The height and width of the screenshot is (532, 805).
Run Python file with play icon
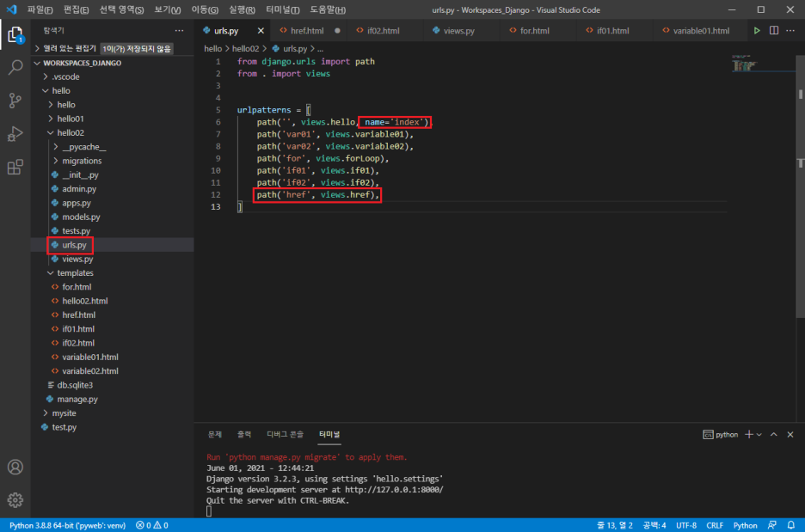point(757,31)
